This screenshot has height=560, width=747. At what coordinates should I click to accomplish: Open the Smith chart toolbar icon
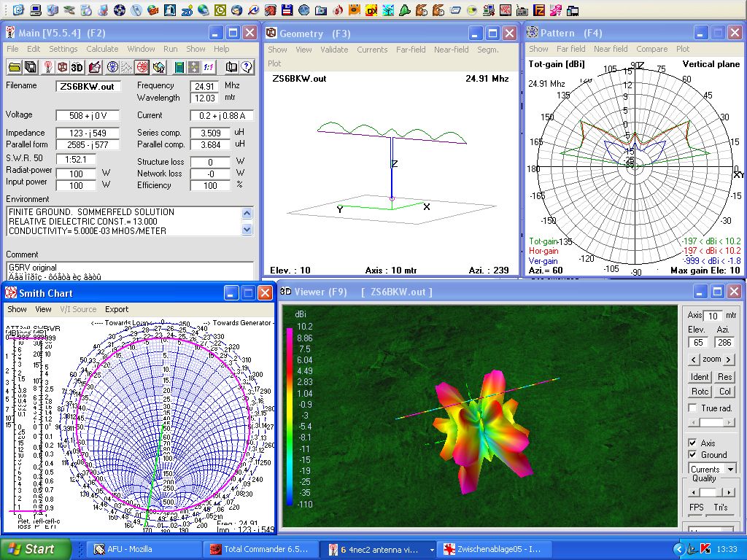pos(142,67)
